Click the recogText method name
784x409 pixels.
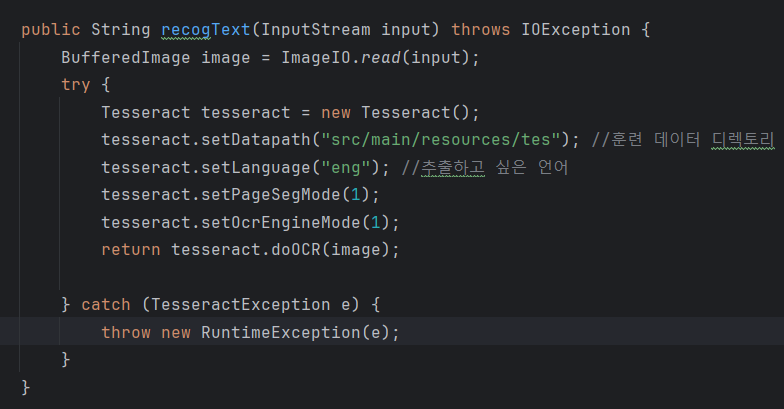point(206,30)
